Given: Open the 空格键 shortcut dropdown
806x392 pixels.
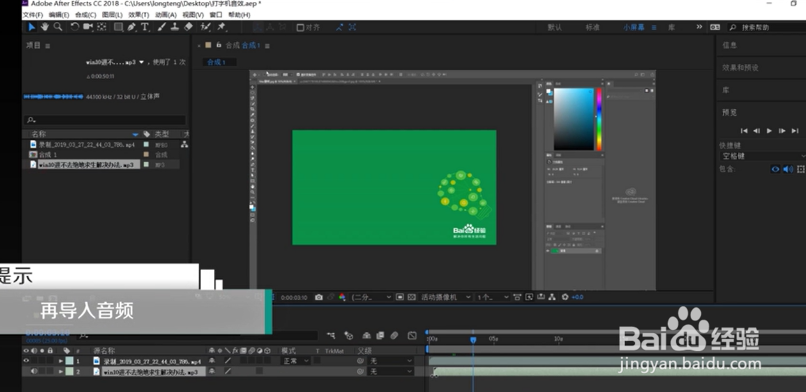Looking at the screenshot, I should coord(763,156).
